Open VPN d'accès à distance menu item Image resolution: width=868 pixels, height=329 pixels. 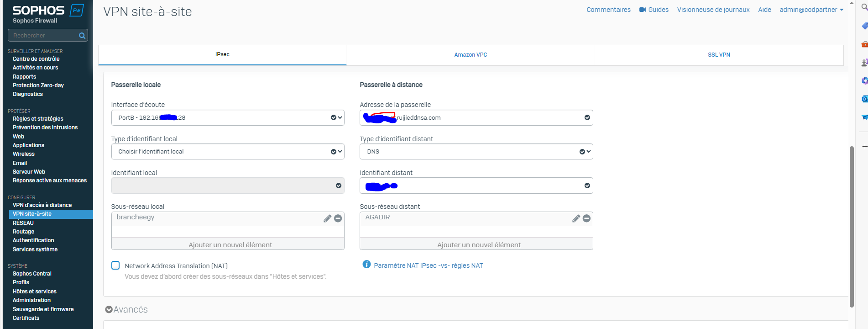coord(42,205)
